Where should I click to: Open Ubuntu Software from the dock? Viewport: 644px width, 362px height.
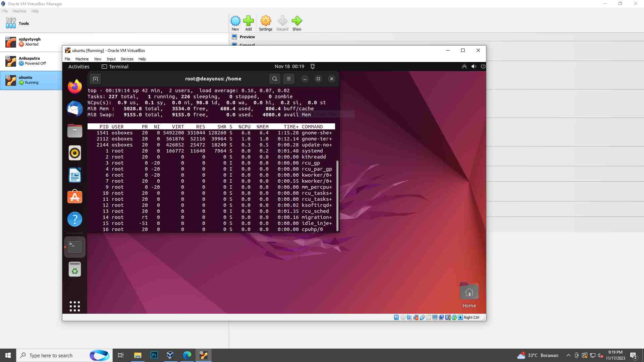pyautogui.click(x=75, y=197)
